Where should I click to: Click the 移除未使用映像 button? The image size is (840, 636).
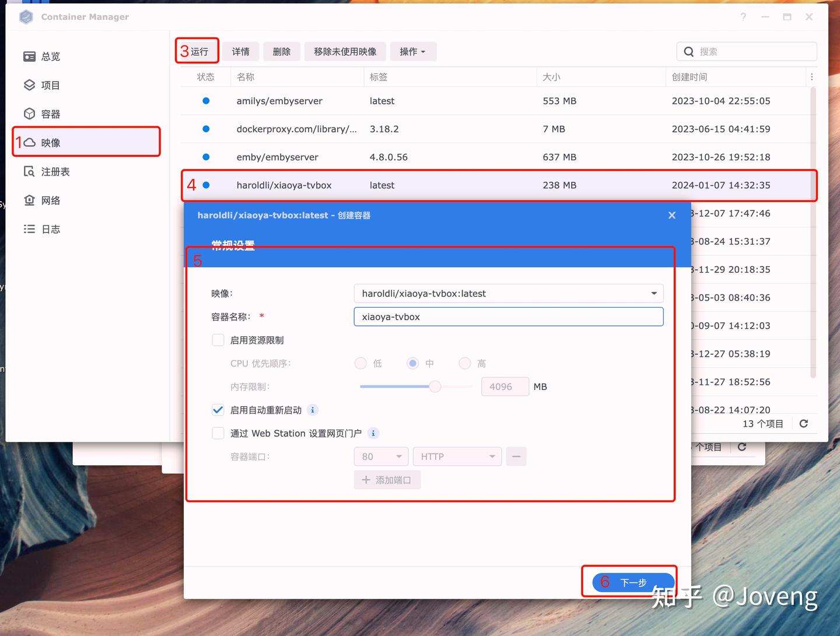point(345,51)
